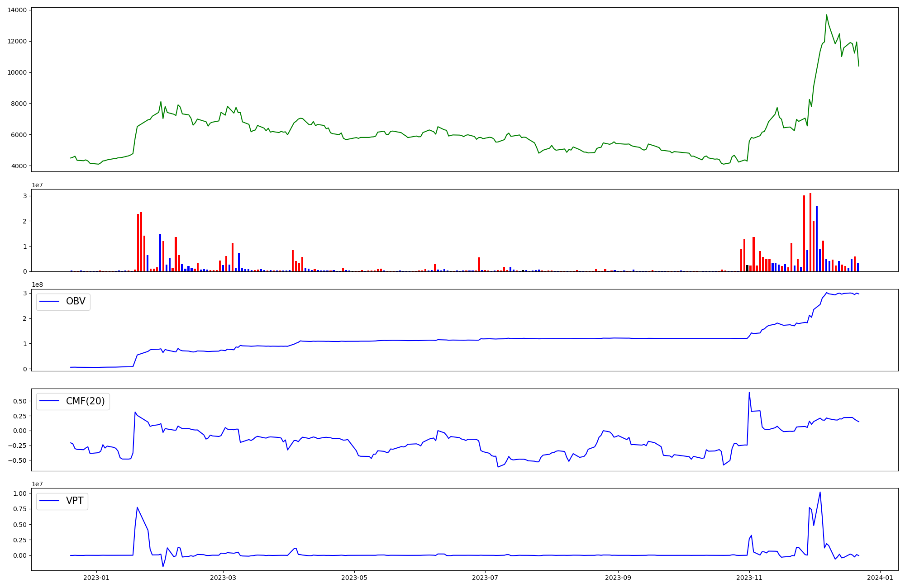
Task: Select the 2024-01 date tick label
Action: (x=880, y=578)
